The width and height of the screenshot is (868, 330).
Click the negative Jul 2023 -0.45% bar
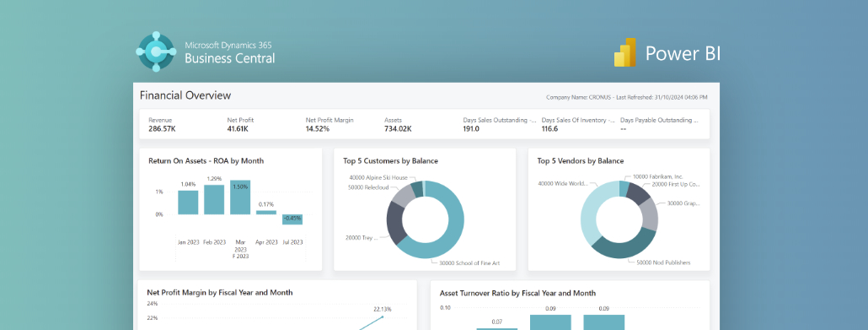click(292, 219)
